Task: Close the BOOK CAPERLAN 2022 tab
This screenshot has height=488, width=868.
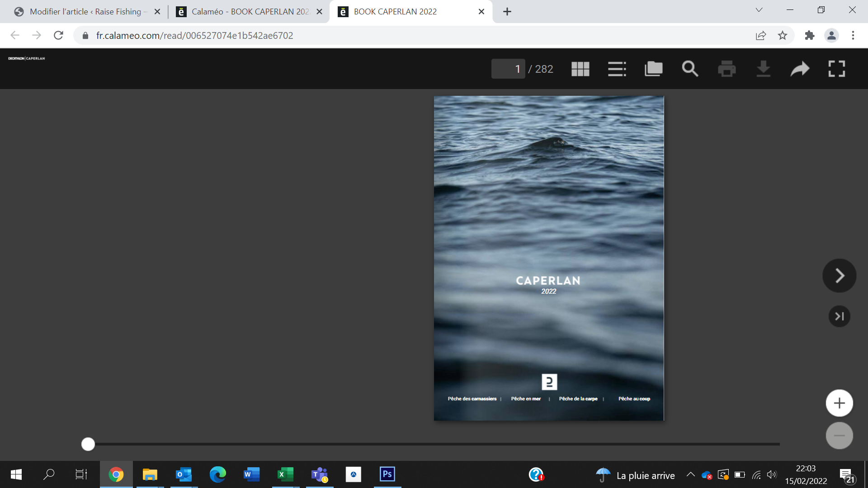Action: (481, 12)
